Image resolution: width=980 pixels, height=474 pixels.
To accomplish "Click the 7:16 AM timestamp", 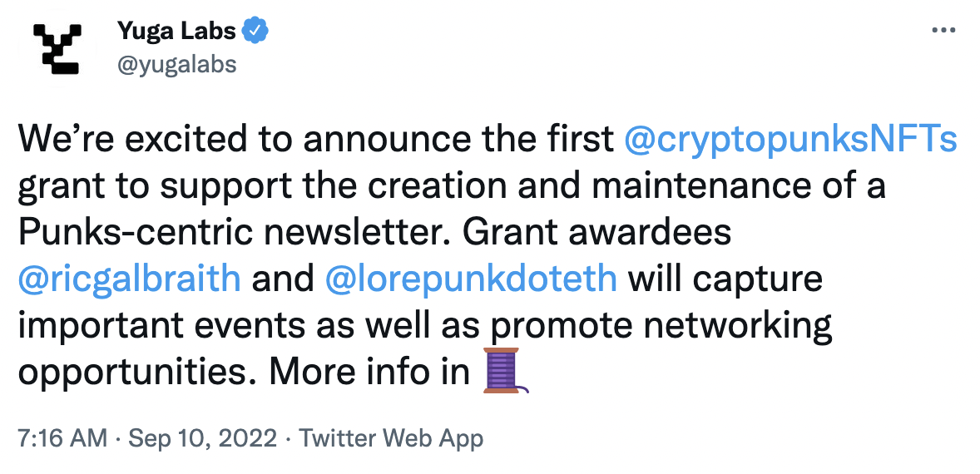I will click(x=62, y=438).
